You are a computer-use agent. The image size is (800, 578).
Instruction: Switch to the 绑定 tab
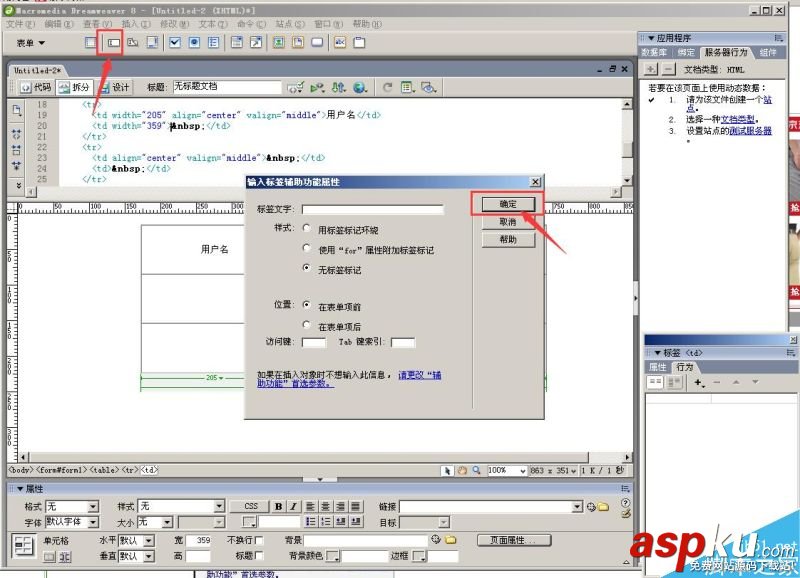(x=686, y=52)
